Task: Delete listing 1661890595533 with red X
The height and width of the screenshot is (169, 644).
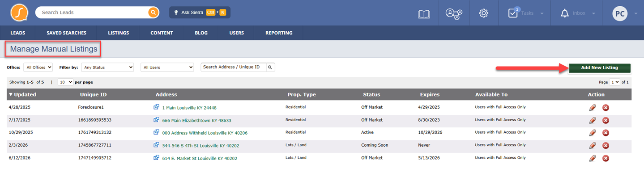Action: coord(606,120)
